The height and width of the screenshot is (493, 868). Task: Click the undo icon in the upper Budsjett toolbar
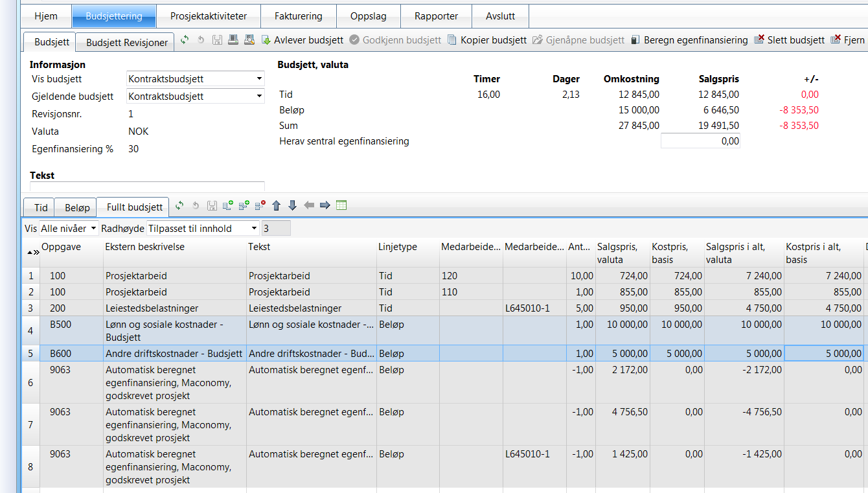(201, 40)
